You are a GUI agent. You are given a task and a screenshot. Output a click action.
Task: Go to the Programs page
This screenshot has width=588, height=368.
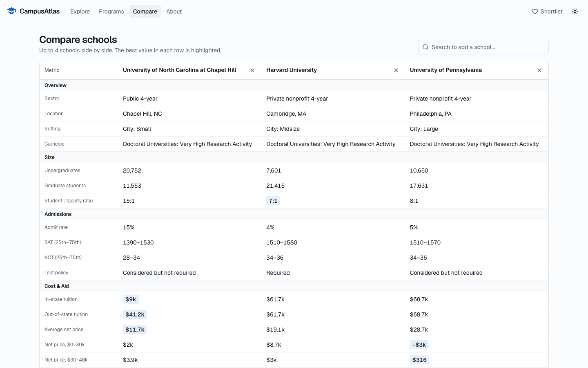tap(111, 11)
